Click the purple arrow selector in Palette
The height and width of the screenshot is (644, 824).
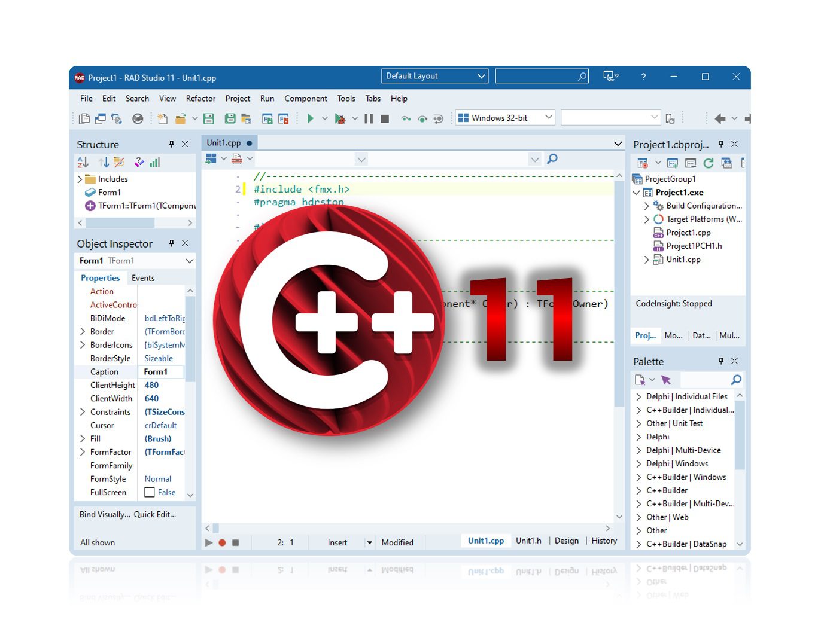pos(666,379)
